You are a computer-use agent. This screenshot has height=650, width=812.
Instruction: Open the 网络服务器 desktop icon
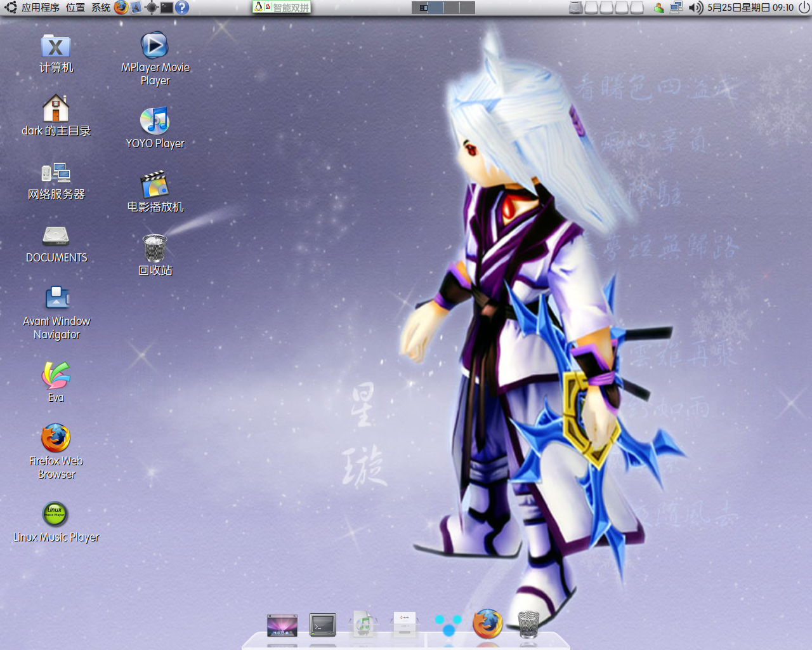56,181
